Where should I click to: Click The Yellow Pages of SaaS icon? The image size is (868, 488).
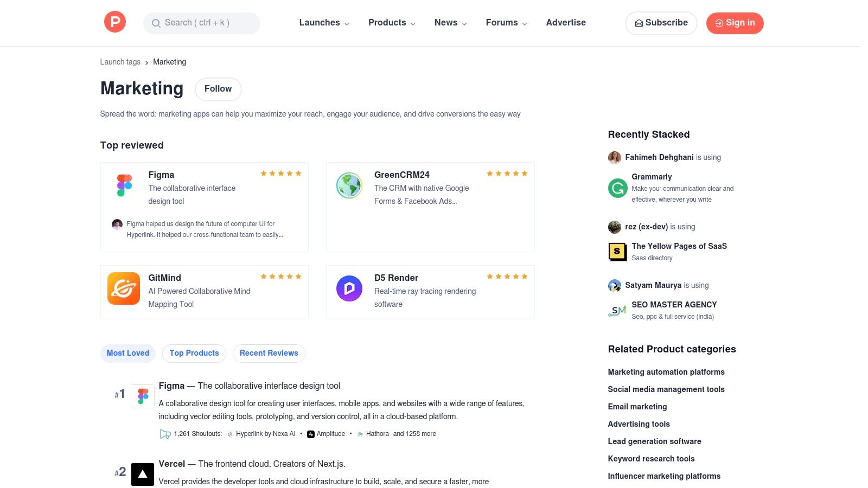617,252
